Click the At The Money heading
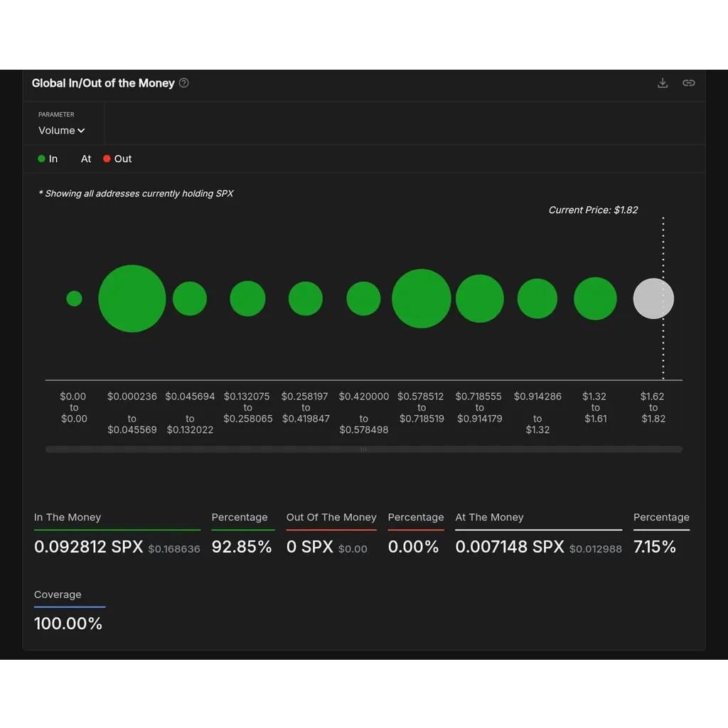The image size is (728, 728). [489, 518]
